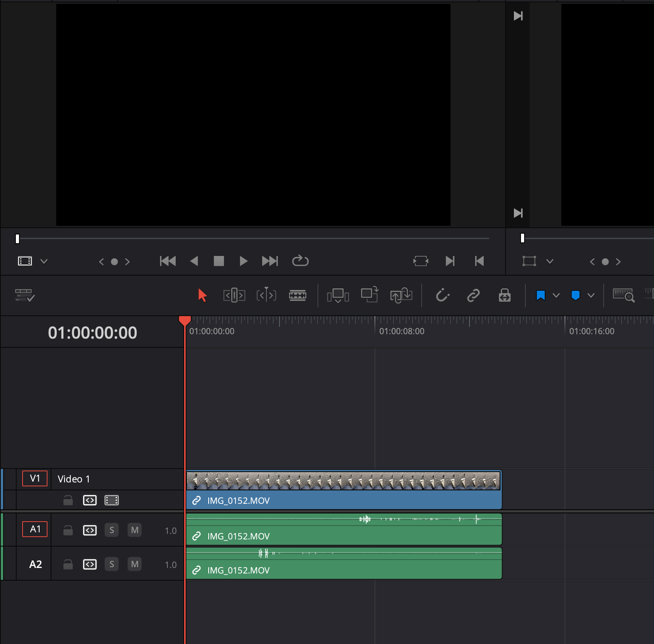Enable Loop playback button
Viewport: 654px width, 644px height.
(x=300, y=261)
